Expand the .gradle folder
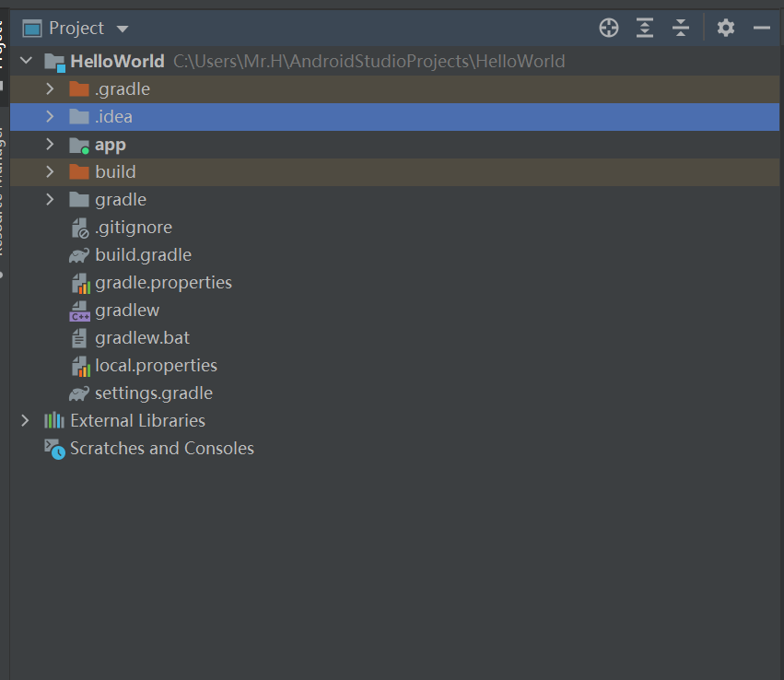Screen dimensions: 784x680 click(x=50, y=89)
